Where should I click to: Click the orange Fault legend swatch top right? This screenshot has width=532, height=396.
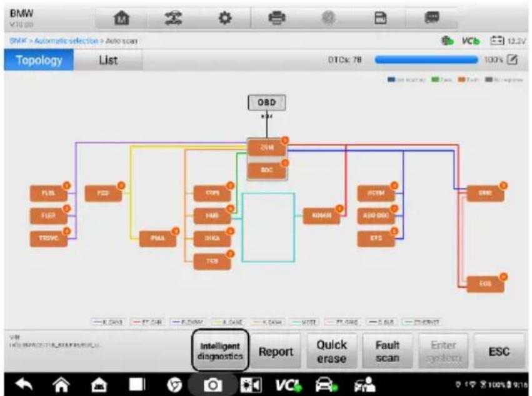[x=461, y=80]
